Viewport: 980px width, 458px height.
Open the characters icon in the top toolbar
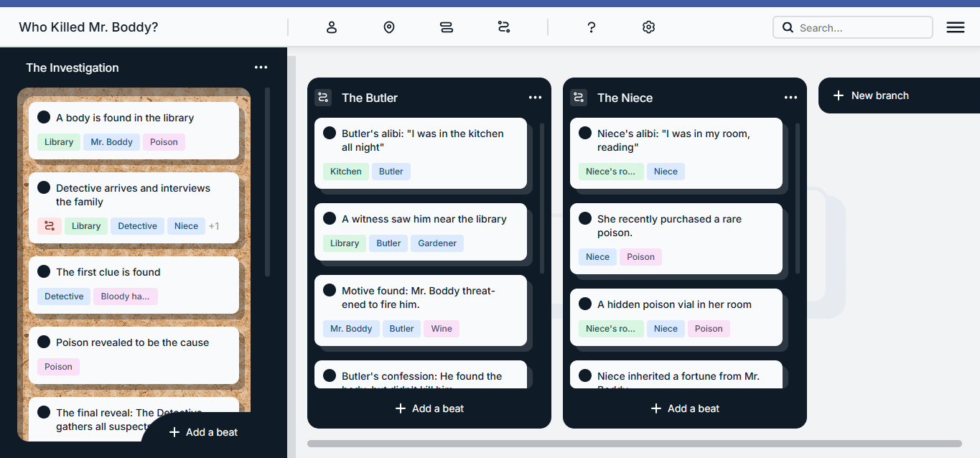[332, 27]
